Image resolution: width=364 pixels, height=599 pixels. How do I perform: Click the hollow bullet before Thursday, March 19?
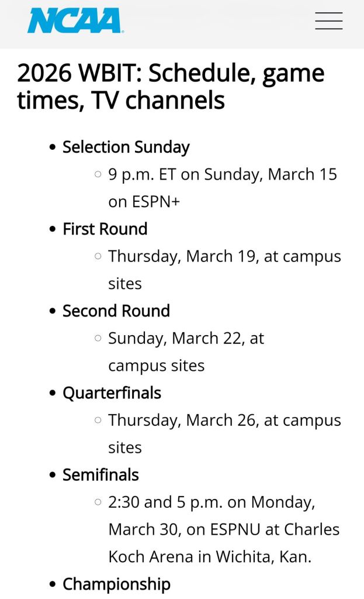point(98,256)
